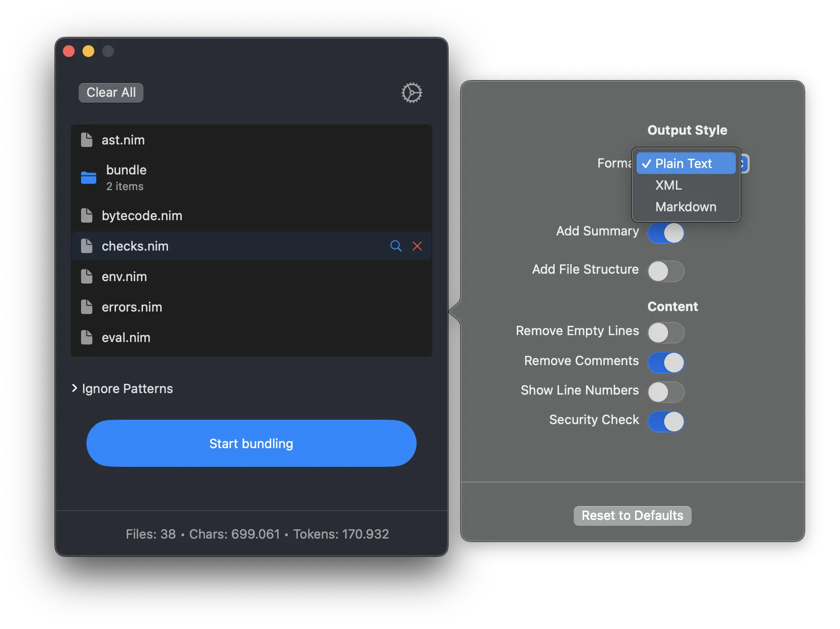840x629 pixels.
Task: Expand the Ignore Patterns section
Action: 122,389
